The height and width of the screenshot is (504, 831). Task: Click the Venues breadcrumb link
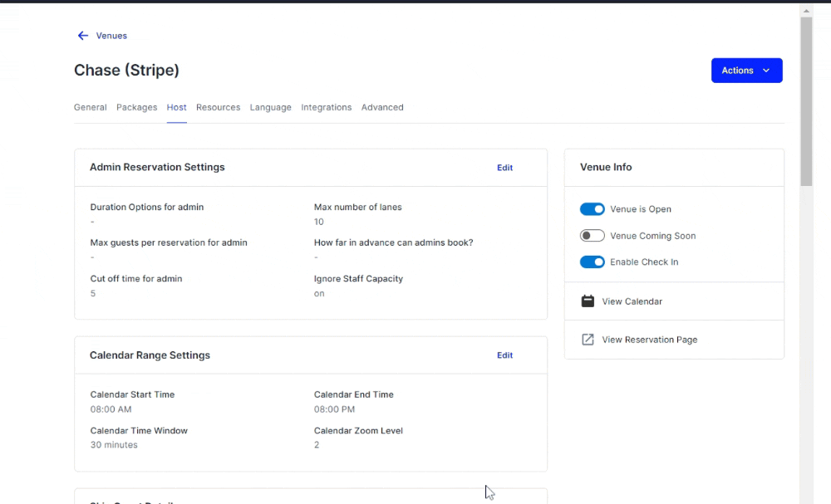[111, 36]
